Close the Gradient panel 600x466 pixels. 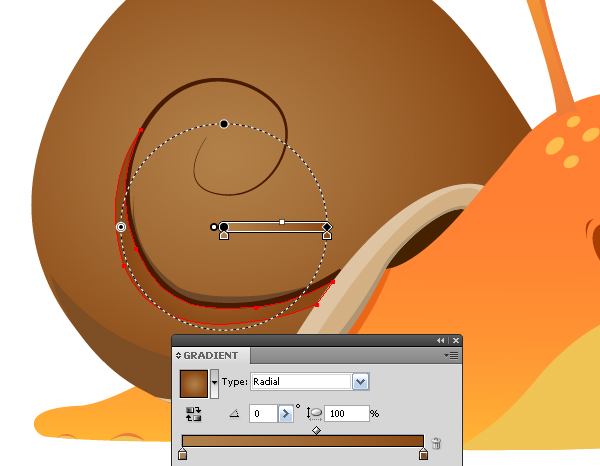pyautogui.click(x=456, y=341)
